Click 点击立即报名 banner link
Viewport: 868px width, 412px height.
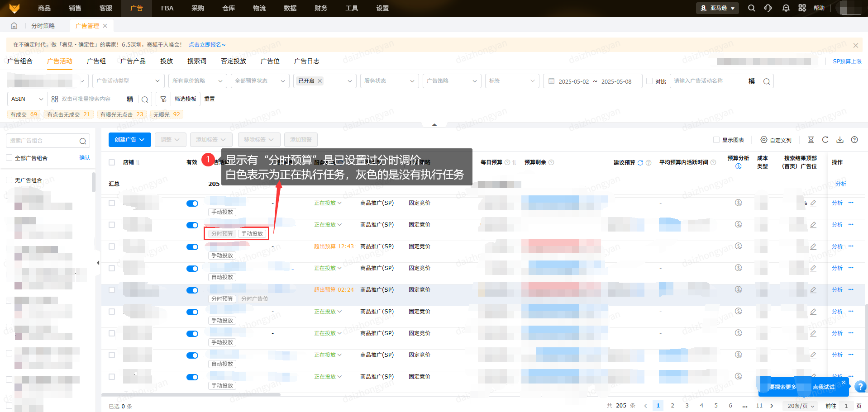207,45
